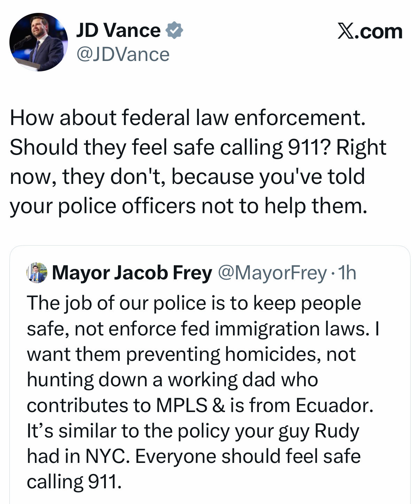Click Mayor Jacob Frey's small avatar
The height and width of the screenshot is (504, 420).
[37, 273]
